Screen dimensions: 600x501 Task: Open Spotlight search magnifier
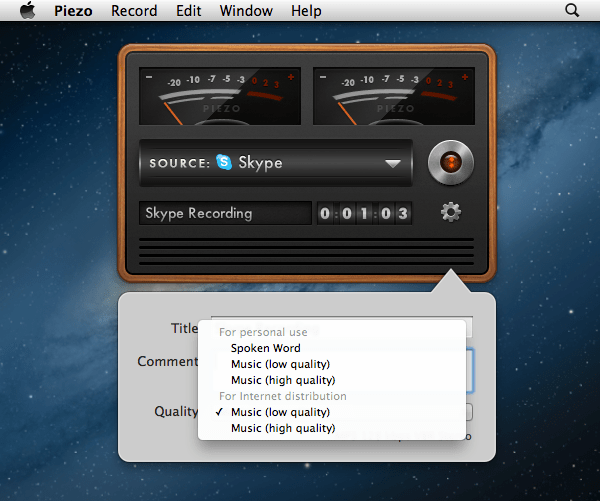click(x=572, y=10)
